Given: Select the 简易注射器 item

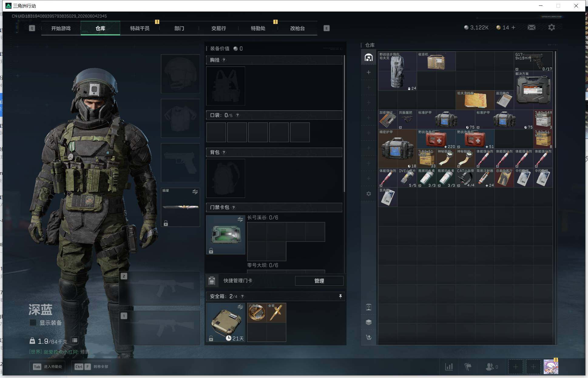Looking at the screenshot, I should (x=485, y=178).
